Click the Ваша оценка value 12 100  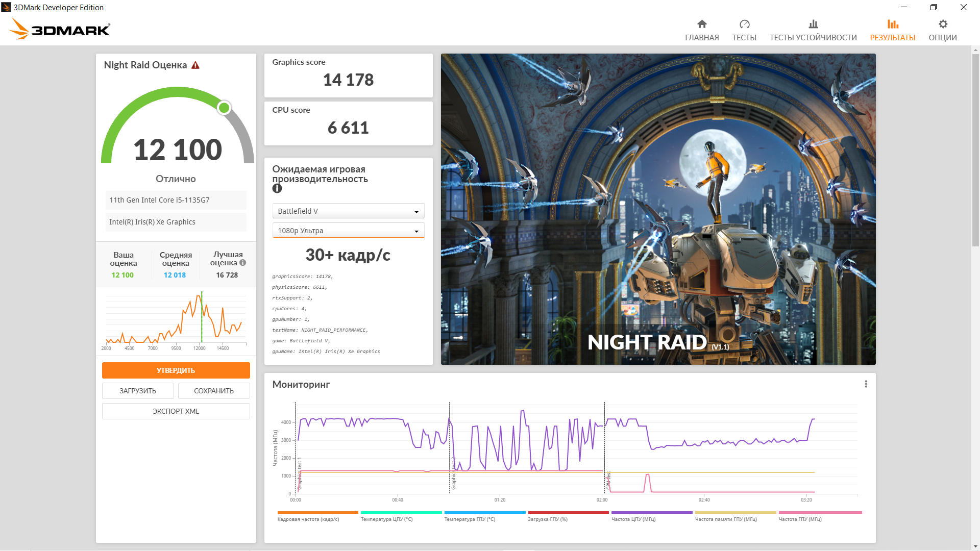pyautogui.click(x=122, y=275)
